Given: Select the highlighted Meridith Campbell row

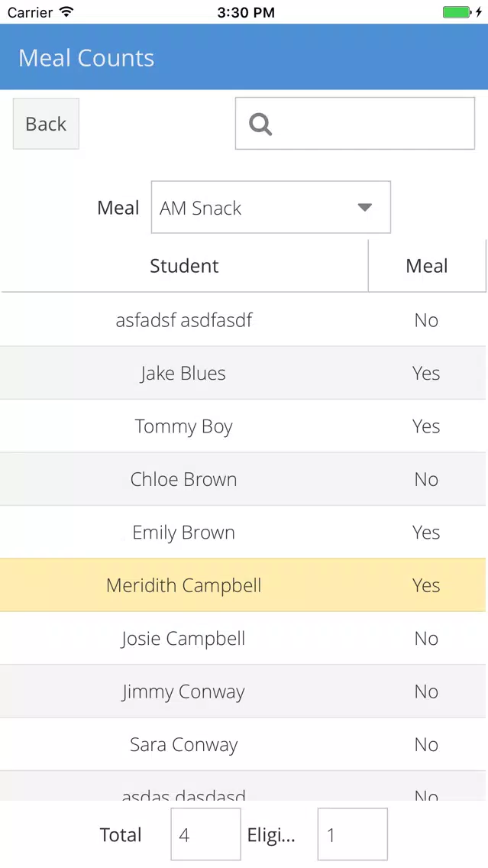Looking at the screenshot, I should [x=243, y=585].
